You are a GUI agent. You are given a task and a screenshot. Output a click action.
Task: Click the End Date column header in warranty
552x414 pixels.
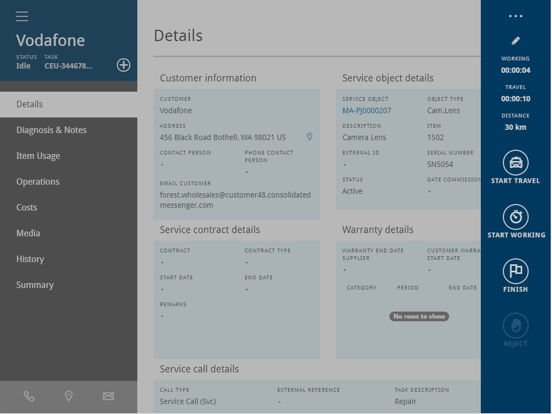click(x=463, y=288)
